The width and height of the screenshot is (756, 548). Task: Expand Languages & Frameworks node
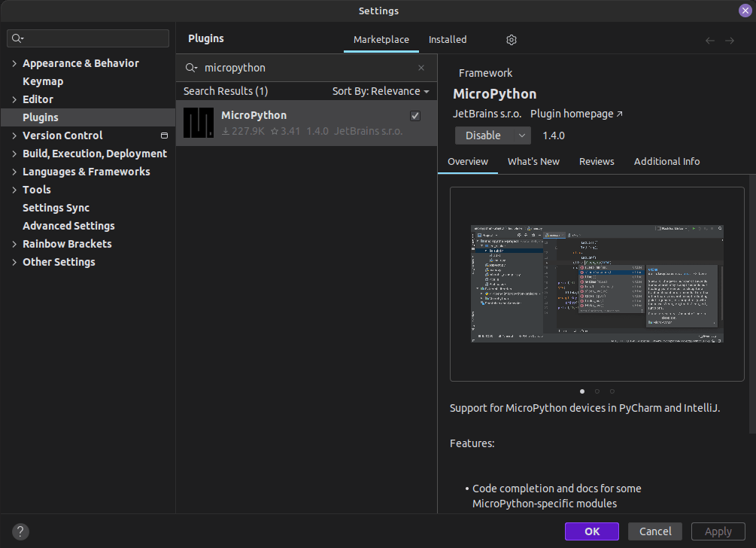click(x=14, y=172)
